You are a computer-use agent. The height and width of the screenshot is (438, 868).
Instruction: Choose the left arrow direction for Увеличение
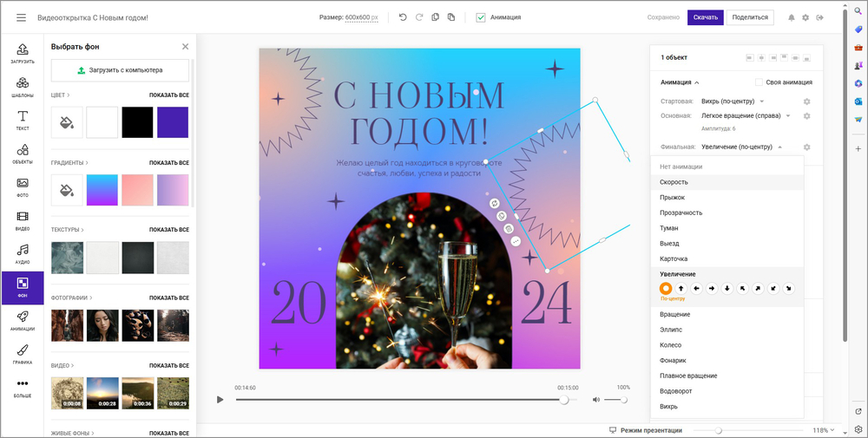click(696, 288)
